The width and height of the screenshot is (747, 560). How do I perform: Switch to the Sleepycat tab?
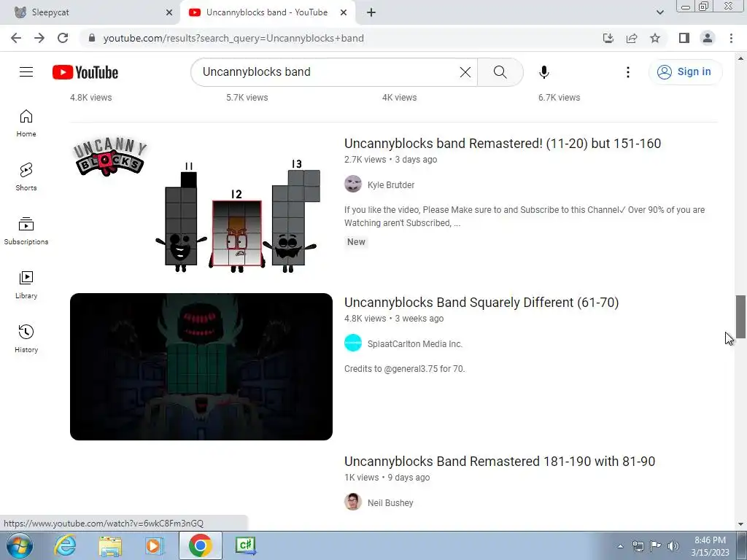[90, 12]
